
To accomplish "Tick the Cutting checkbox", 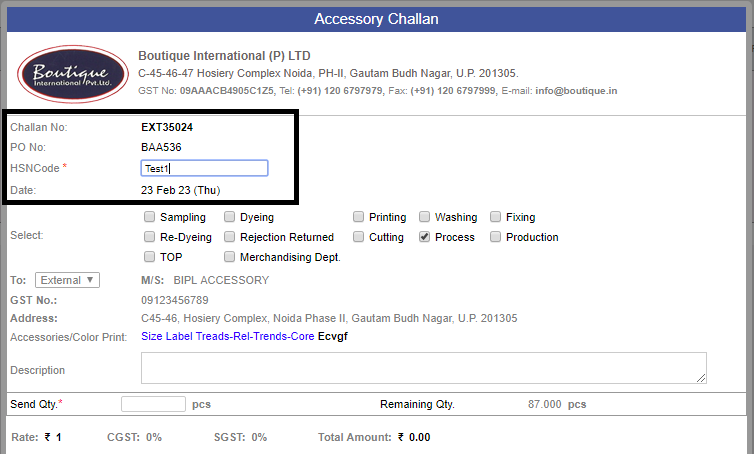I will point(358,237).
